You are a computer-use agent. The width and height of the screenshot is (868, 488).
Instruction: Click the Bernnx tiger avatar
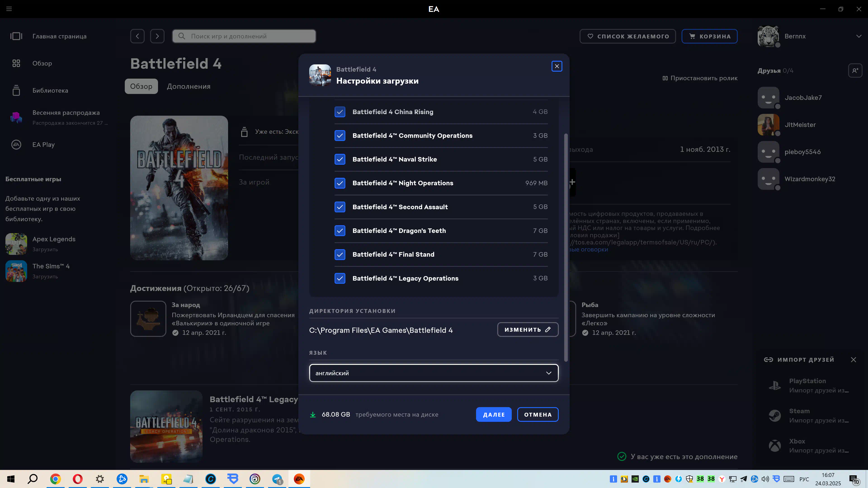click(x=768, y=36)
